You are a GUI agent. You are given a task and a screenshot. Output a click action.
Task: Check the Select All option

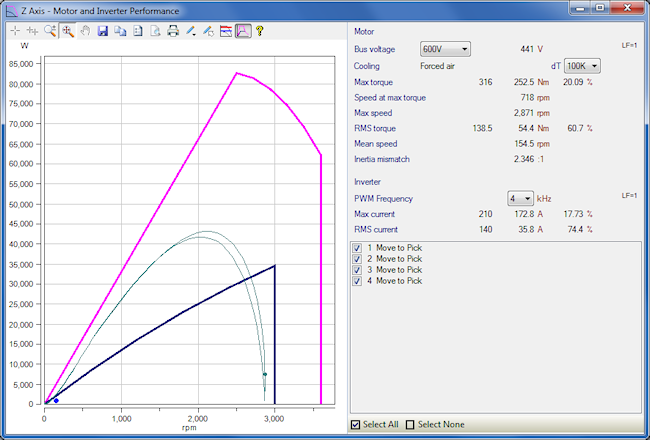356,425
